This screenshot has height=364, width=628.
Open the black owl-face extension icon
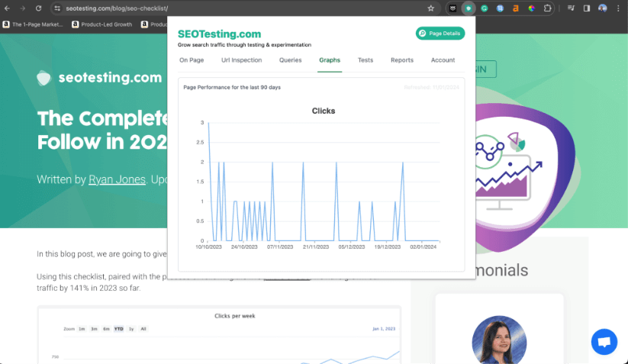(452, 8)
